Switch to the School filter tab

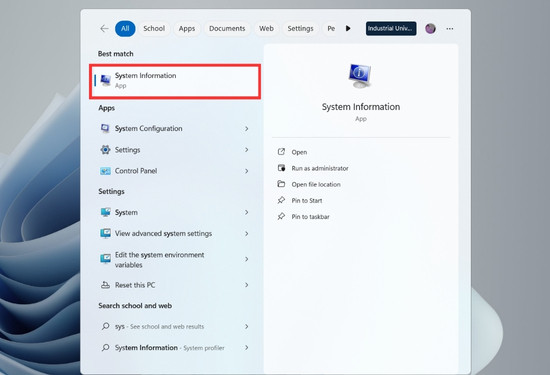coord(154,28)
